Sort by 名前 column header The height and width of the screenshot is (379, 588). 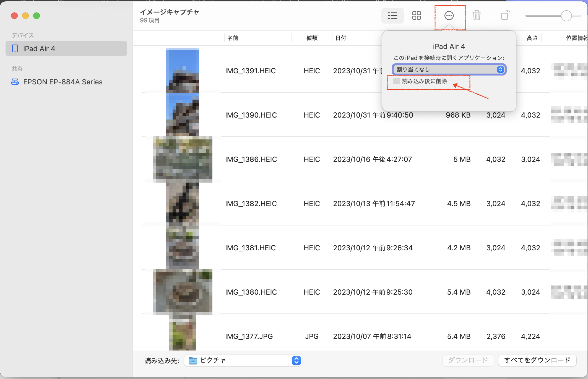pyautogui.click(x=233, y=38)
